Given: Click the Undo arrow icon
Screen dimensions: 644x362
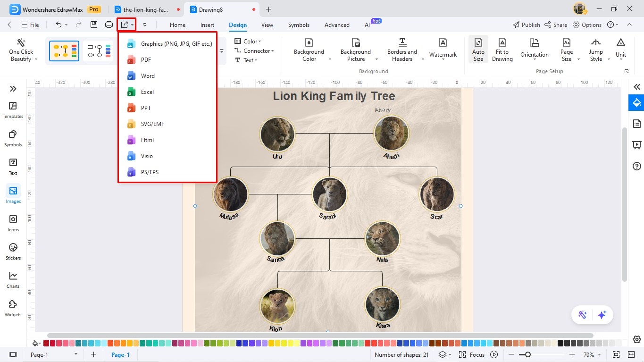Looking at the screenshot, I should pyautogui.click(x=59, y=25).
